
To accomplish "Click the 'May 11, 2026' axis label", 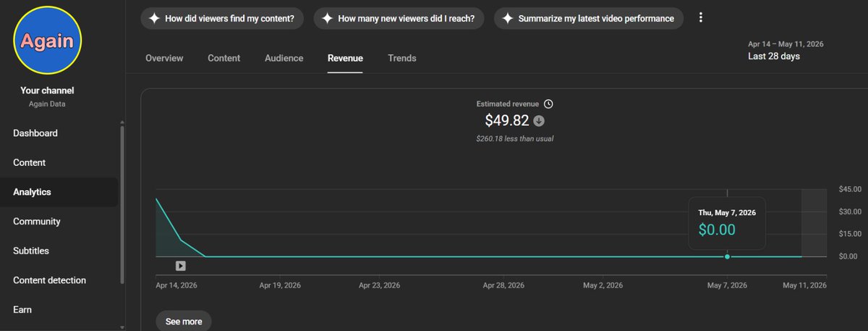I will [x=804, y=285].
